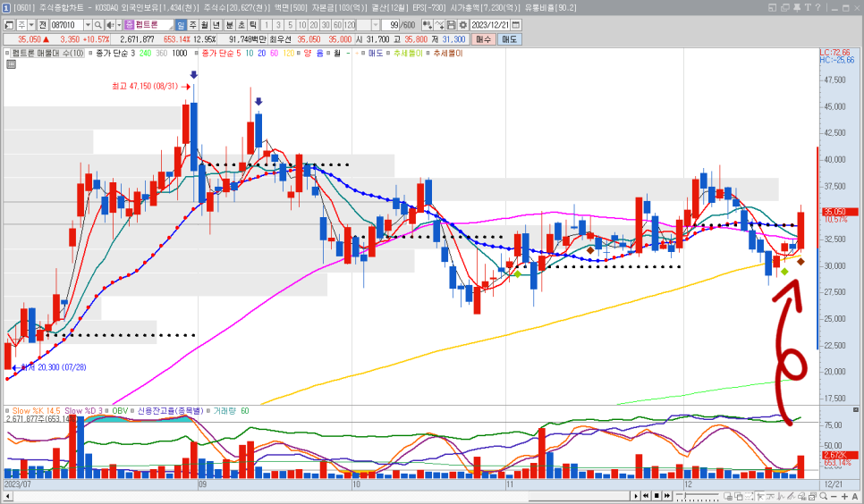Click the area select icon in bottom toolbar

(750, 496)
